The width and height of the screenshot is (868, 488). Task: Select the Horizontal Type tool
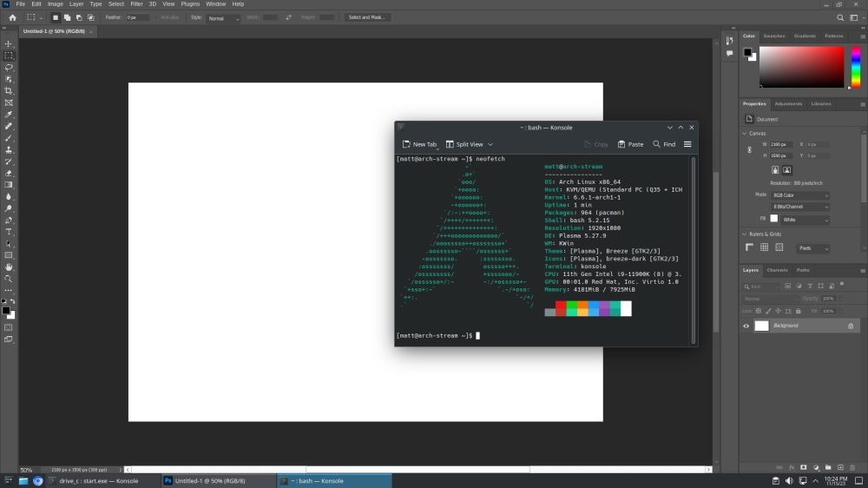[9, 232]
